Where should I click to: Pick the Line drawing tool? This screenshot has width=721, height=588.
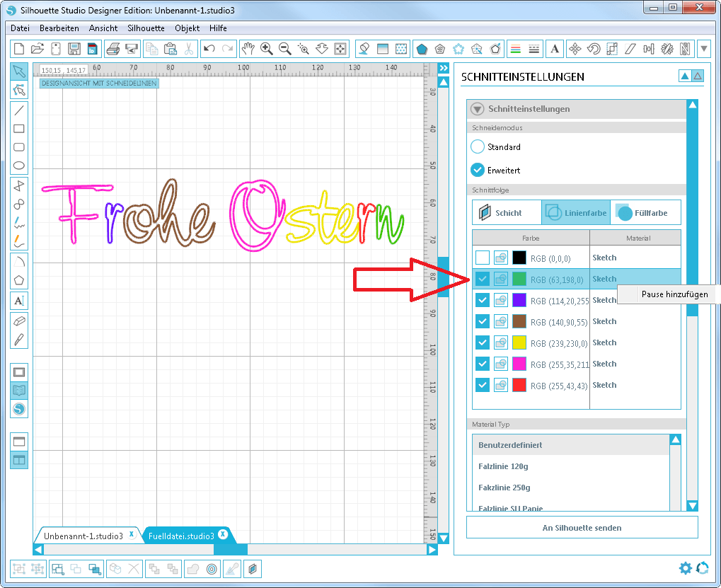coord(19,110)
